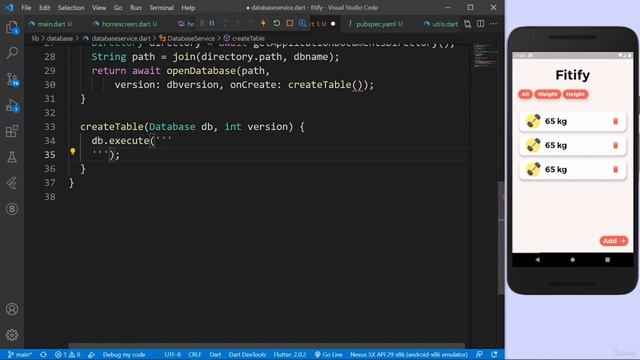Viewport: 640px width, 360px height.
Task: Click the feedback icon in status bar
Action: coord(479,355)
